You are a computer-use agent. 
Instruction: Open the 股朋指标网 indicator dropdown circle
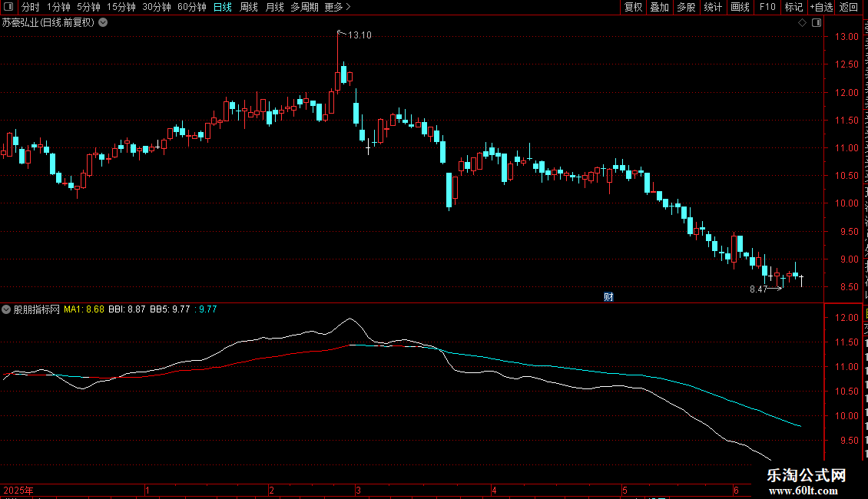[x=6, y=309]
